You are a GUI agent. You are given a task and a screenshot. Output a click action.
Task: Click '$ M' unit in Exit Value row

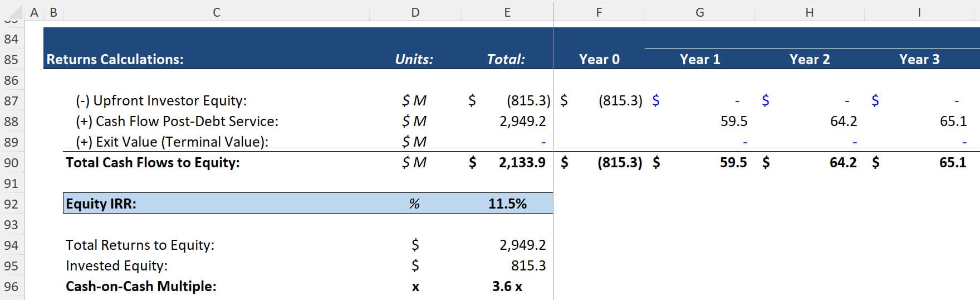[x=414, y=142]
